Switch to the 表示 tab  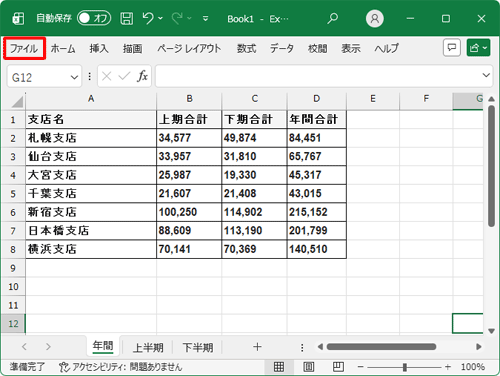coord(351,49)
